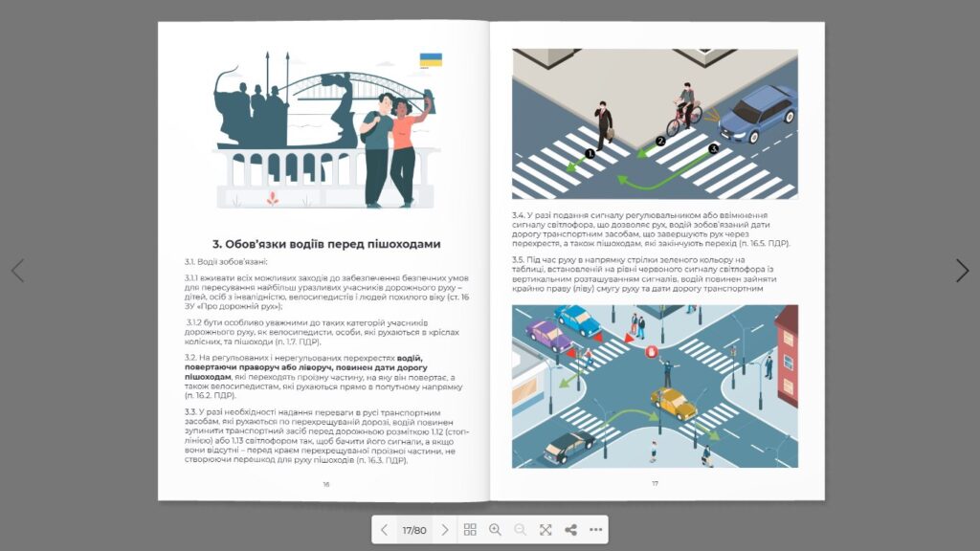Go to next page using toolbar arrow

[x=444, y=530]
